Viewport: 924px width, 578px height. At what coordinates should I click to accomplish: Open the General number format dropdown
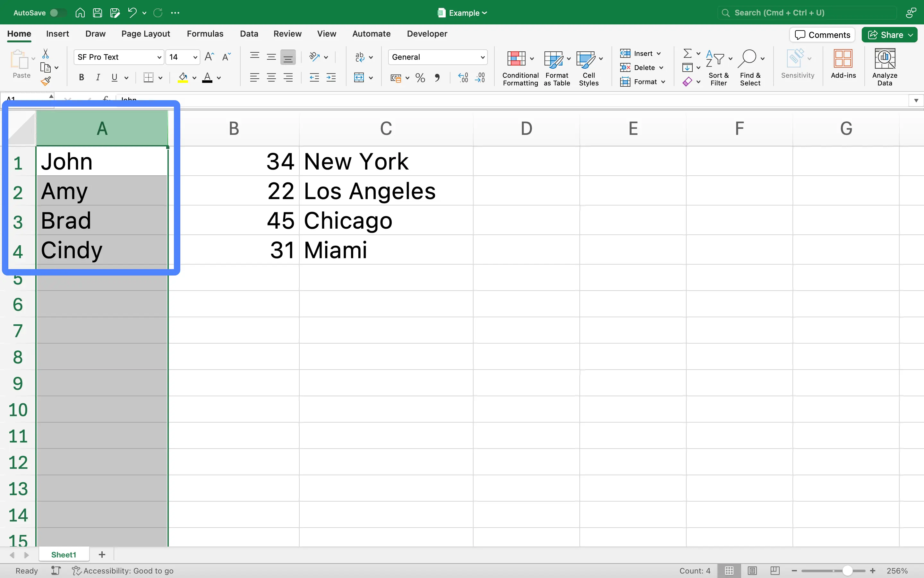point(438,57)
